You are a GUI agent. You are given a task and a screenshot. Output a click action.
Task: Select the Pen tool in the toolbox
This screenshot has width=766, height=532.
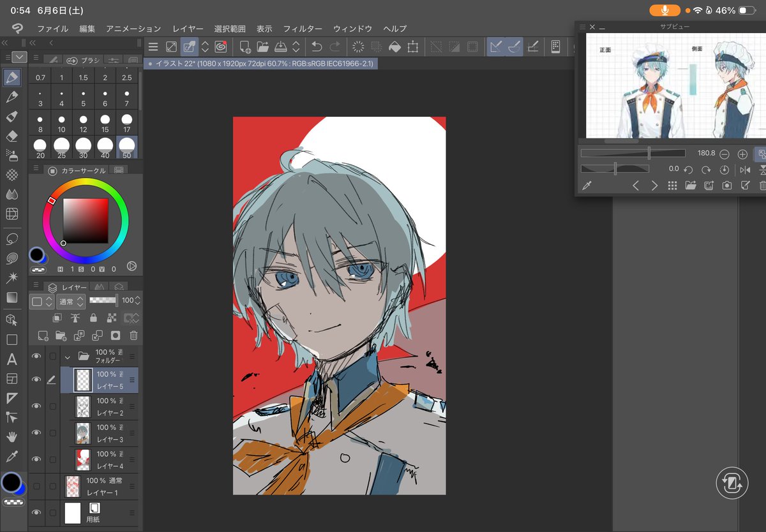pyautogui.click(x=12, y=78)
